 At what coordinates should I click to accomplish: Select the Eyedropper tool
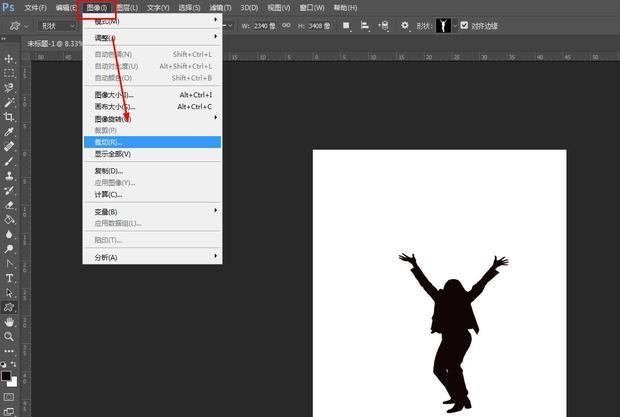coord(9,132)
